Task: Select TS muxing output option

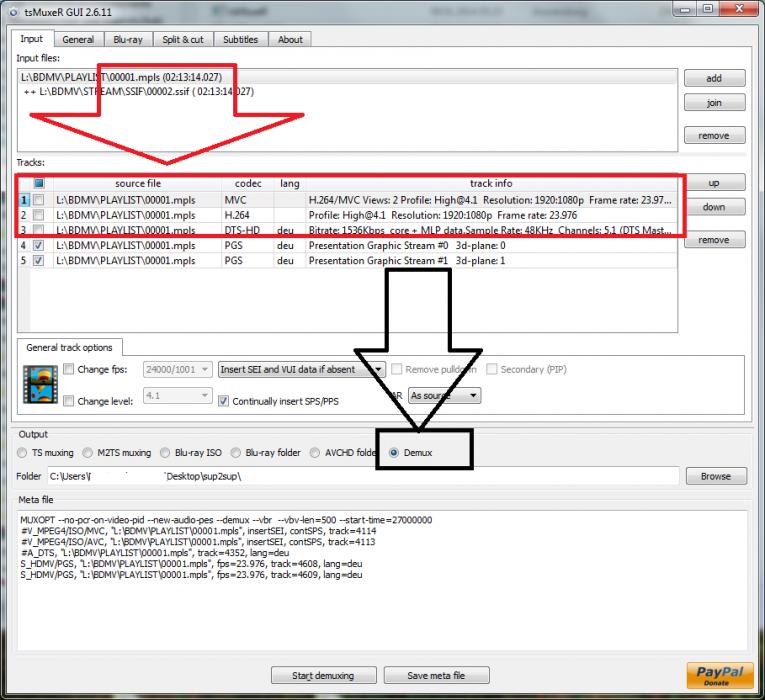Action: pyautogui.click(x=22, y=453)
